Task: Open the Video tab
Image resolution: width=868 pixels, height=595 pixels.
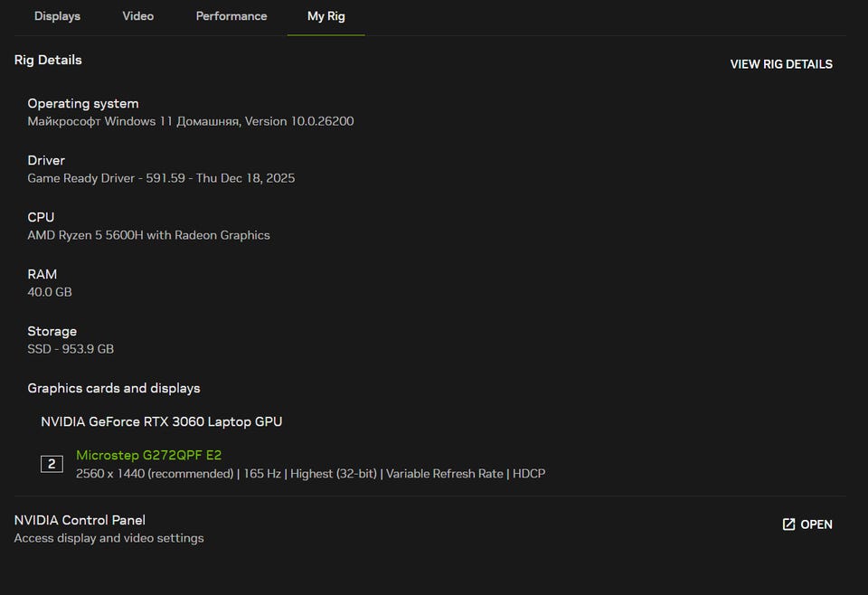Action: click(x=137, y=16)
